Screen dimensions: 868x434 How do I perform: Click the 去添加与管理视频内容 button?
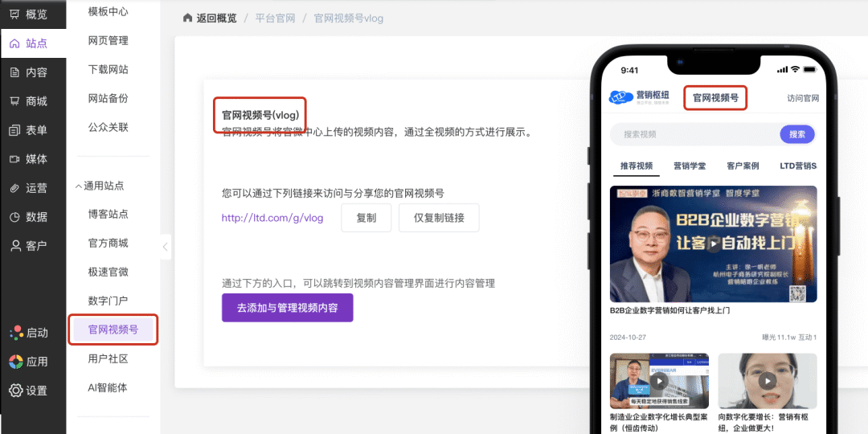pos(287,308)
